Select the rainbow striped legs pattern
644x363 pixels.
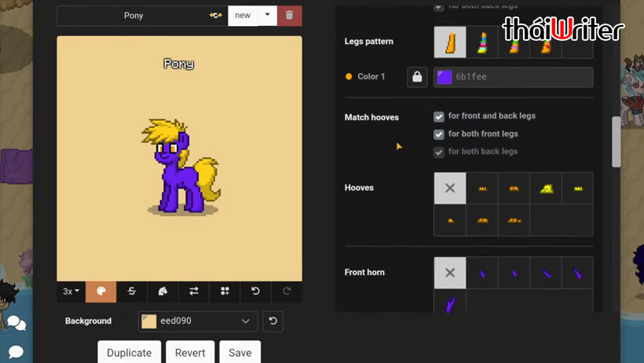click(482, 42)
